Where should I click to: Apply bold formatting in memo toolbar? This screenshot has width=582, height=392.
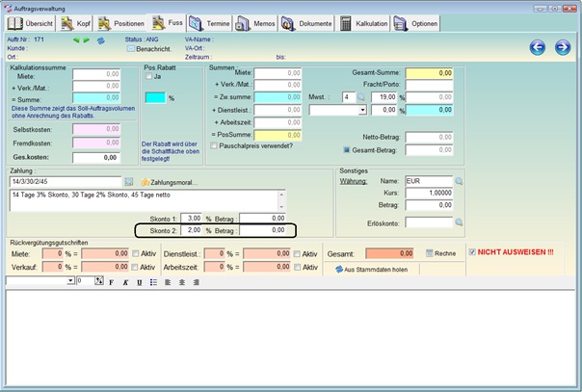pyautogui.click(x=111, y=281)
